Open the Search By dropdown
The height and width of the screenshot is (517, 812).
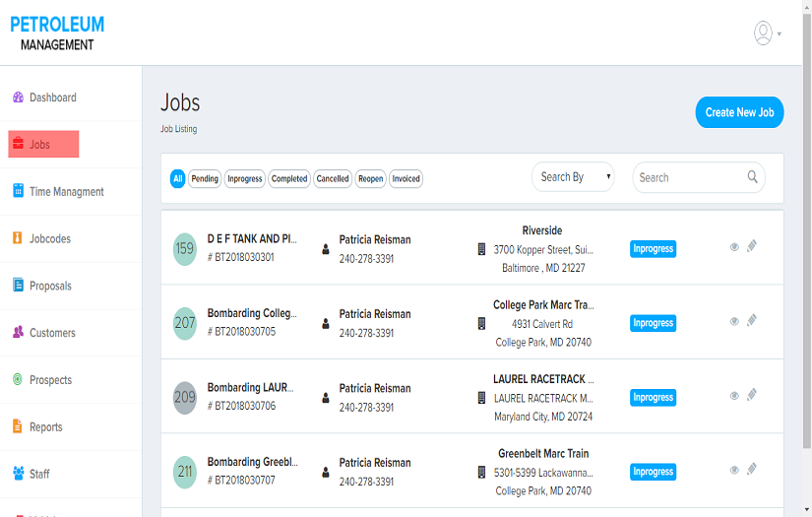click(x=573, y=177)
